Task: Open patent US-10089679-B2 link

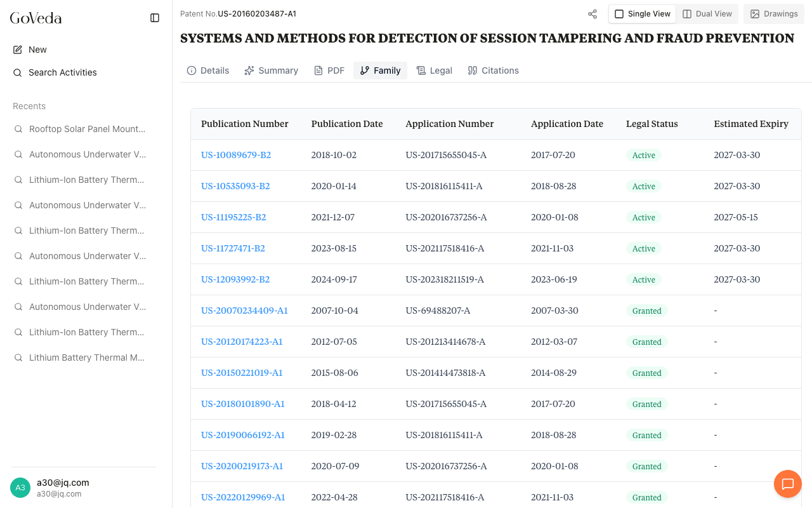Action: (x=236, y=155)
